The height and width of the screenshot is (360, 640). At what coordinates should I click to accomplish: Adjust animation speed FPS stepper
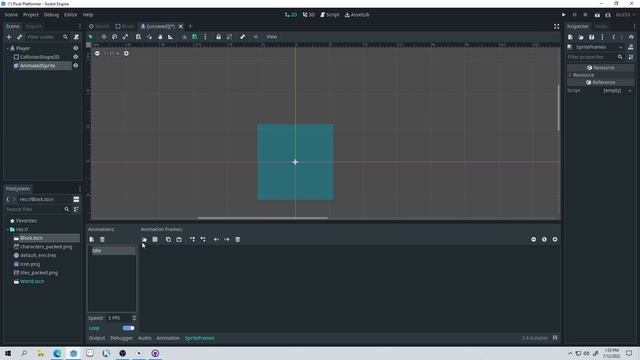click(x=134, y=318)
